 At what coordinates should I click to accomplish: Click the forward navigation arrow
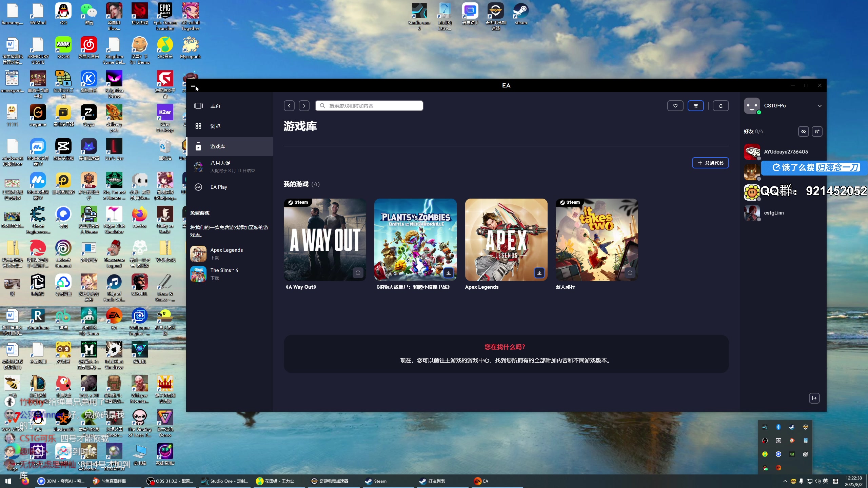pos(304,106)
